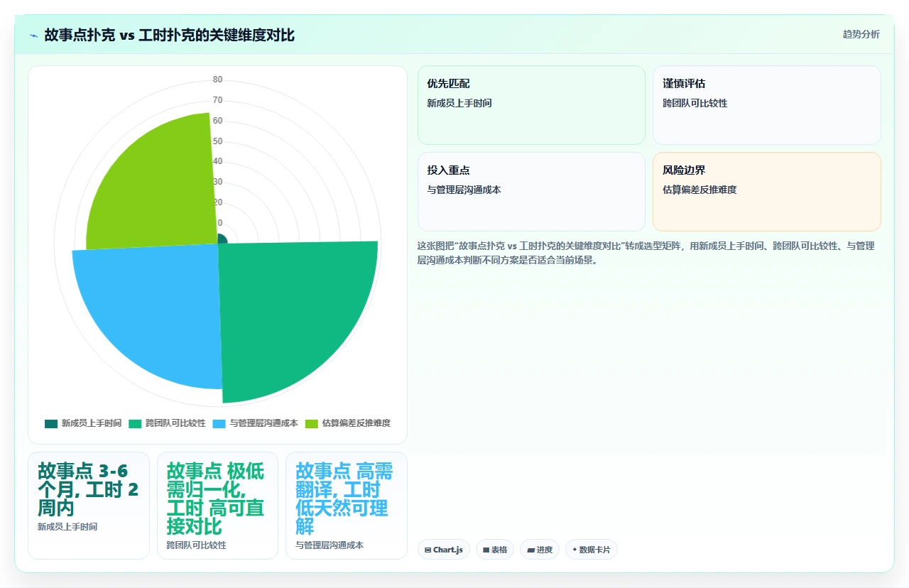Viewport: 909px width, 588px height.
Task: Click the 进度 tag
Action: point(540,550)
